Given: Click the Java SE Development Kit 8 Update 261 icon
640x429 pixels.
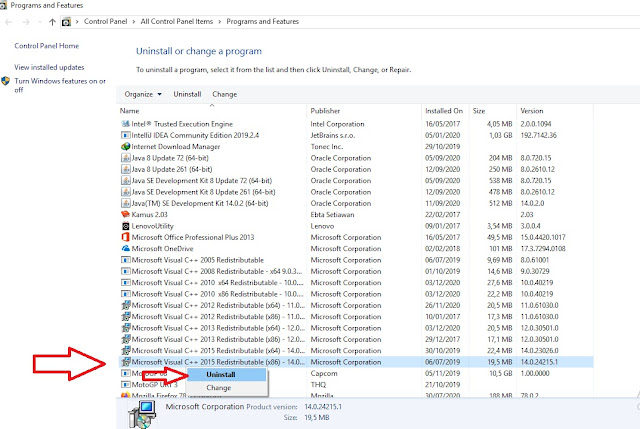Looking at the screenshot, I should point(126,192).
